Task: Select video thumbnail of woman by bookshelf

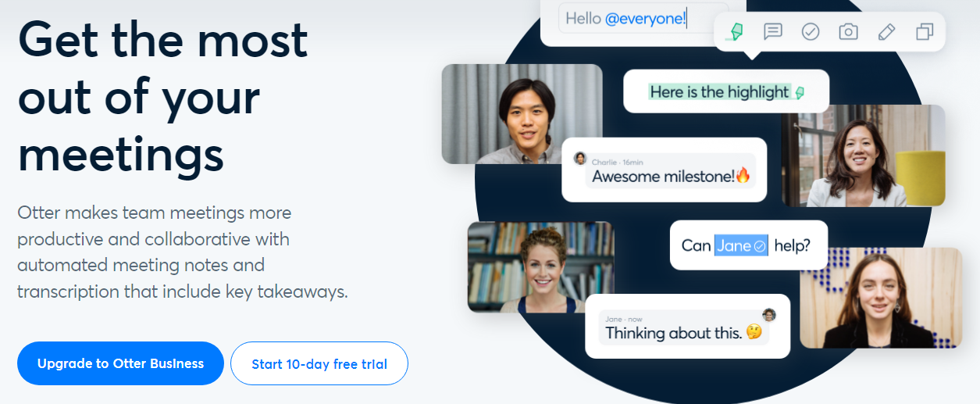Action: (x=541, y=267)
